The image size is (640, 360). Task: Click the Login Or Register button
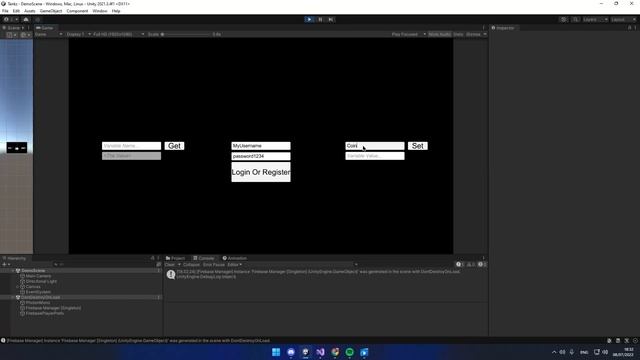click(261, 172)
